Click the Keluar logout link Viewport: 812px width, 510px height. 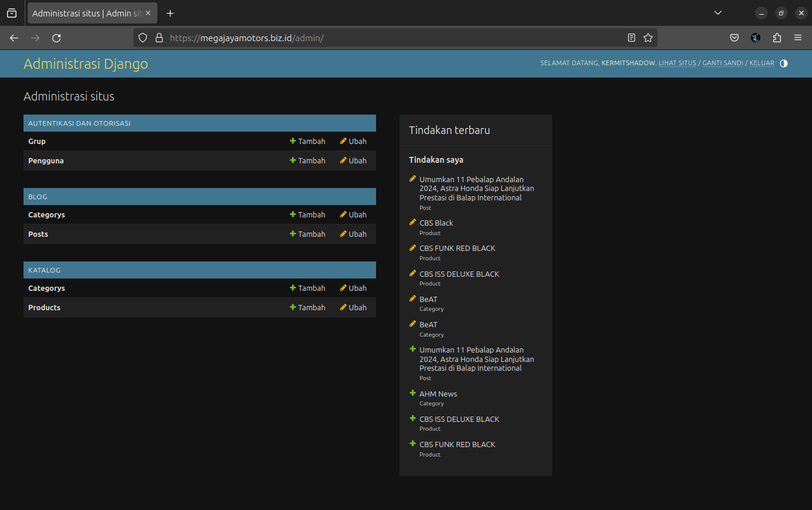click(761, 63)
